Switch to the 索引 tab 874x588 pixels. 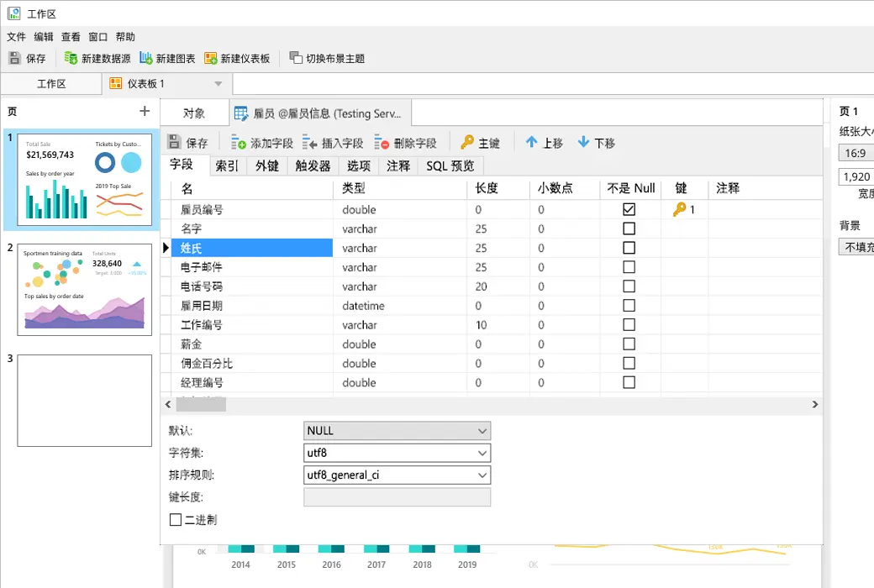click(227, 165)
